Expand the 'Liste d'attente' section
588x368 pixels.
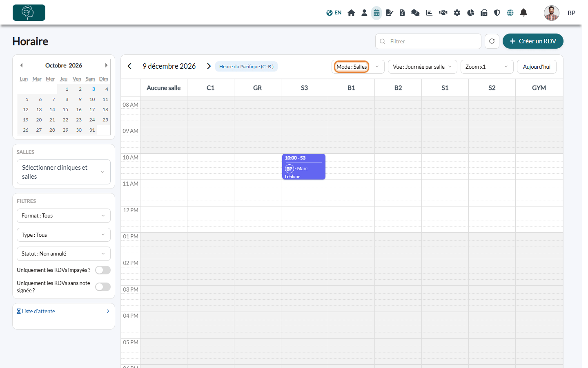click(64, 312)
